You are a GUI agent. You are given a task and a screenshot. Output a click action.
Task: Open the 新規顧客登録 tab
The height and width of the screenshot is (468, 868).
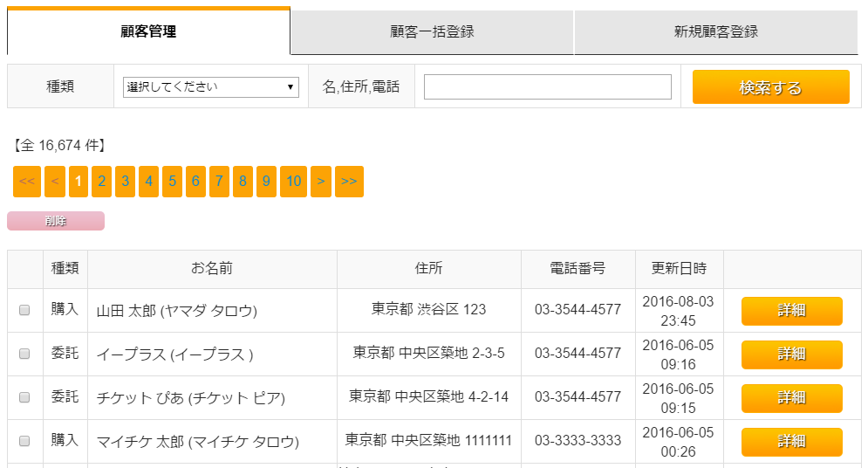[x=715, y=32]
